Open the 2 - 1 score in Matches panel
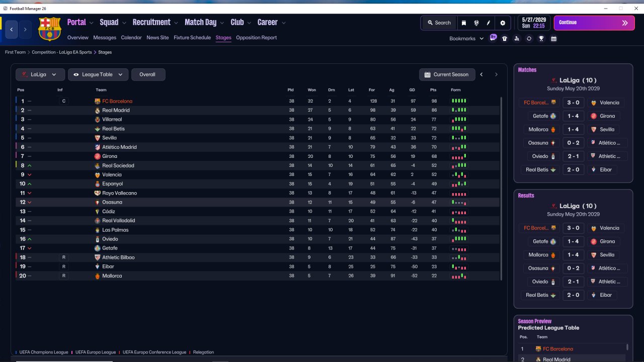 (573, 156)
